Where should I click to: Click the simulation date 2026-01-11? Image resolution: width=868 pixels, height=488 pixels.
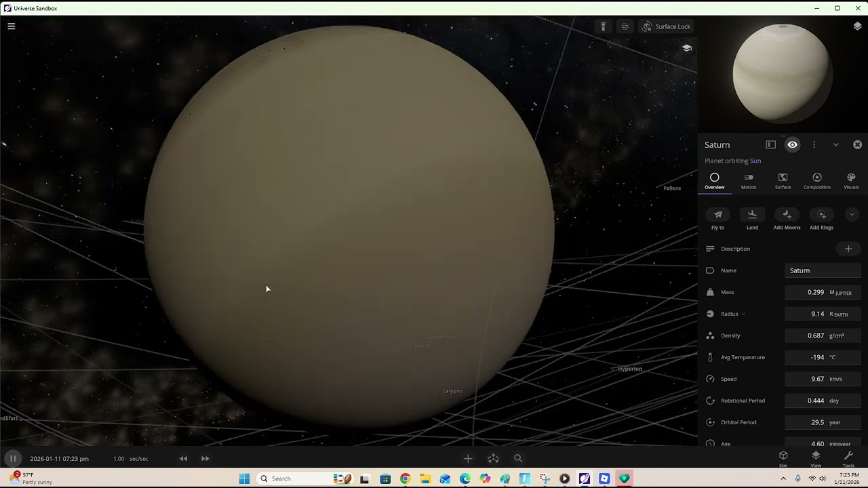59,459
